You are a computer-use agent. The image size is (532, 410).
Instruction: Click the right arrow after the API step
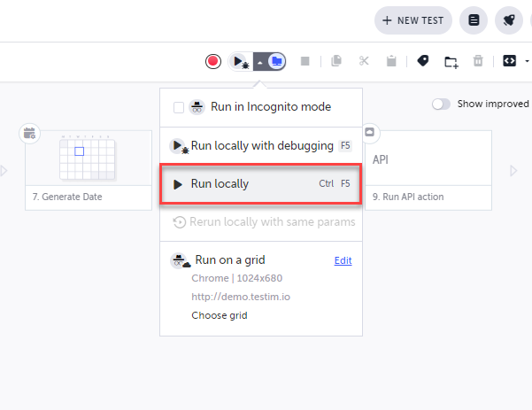pos(513,170)
